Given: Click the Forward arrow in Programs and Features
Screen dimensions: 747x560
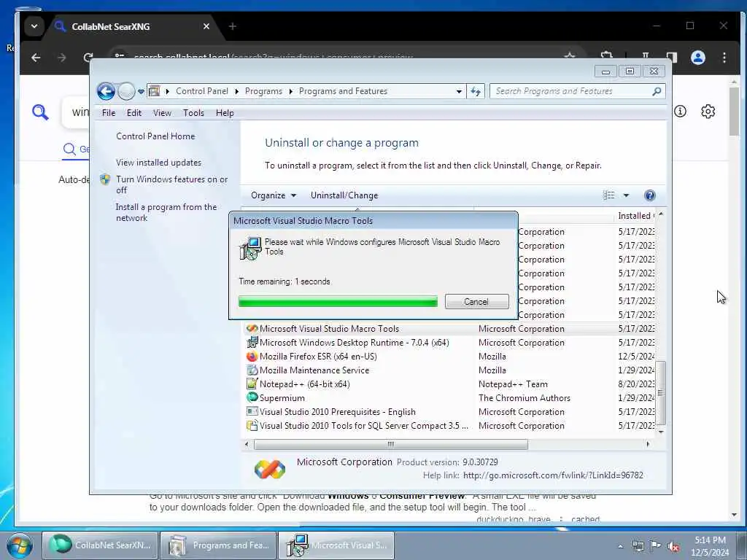Looking at the screenshot, I should (126, 91).
